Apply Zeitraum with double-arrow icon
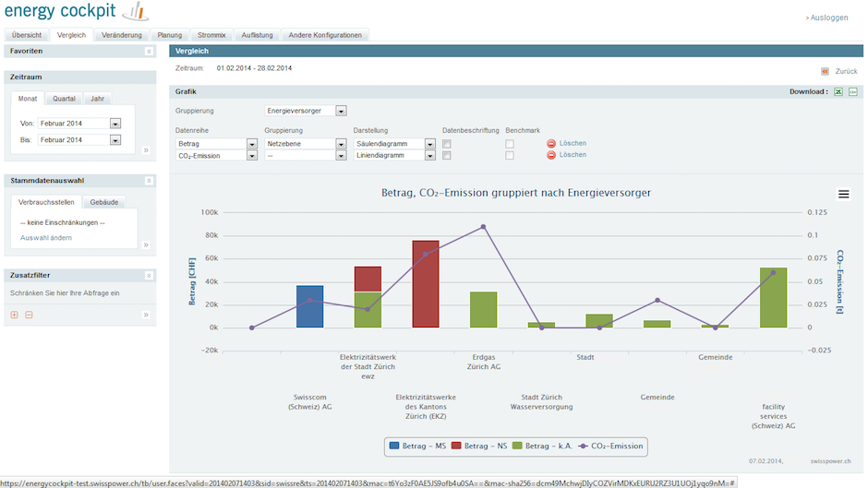868x488 pixels. [146, 150]
